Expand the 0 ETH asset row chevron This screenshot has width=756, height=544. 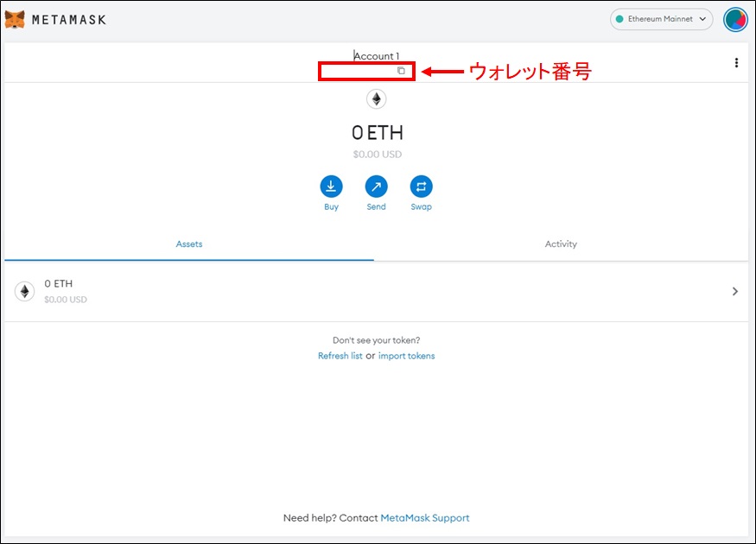coord(734,292)
